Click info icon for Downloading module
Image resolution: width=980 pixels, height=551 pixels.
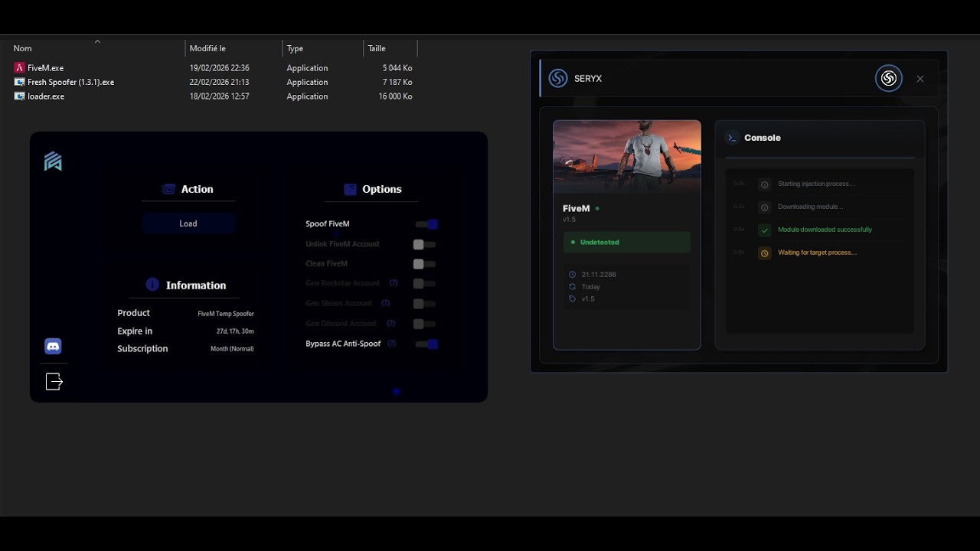click(764, 207)
